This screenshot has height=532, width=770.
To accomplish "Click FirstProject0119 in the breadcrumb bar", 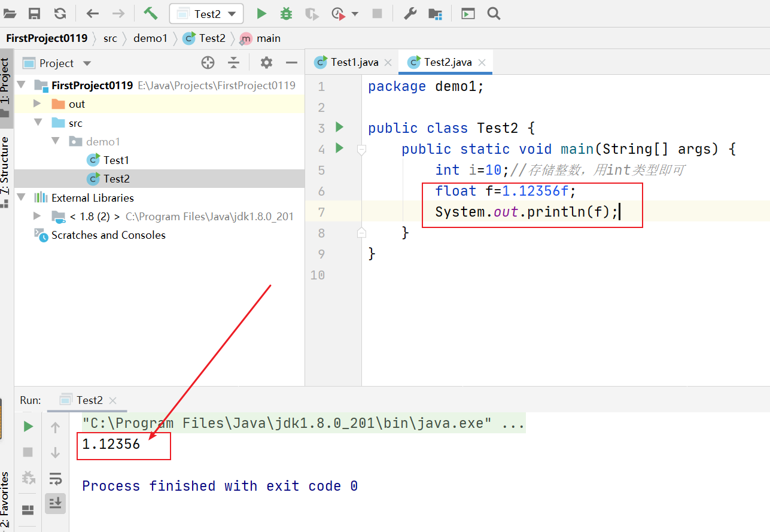I will [47, 38].
